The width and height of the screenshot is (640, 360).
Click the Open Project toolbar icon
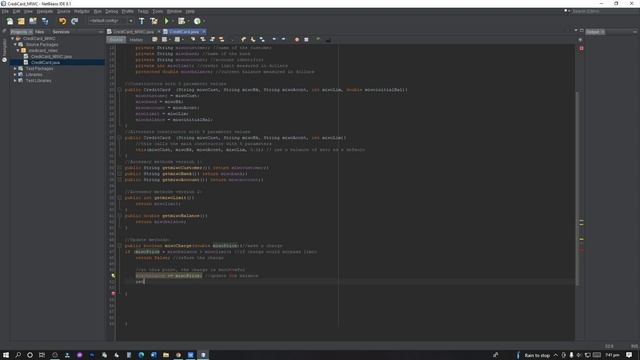pos(33,21)
